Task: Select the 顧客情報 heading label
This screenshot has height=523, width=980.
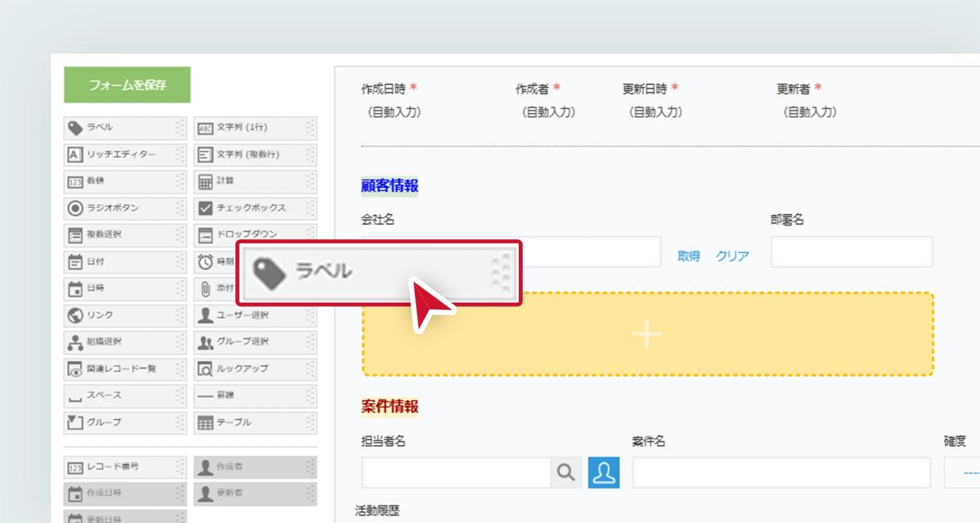Action: click(389, 186)
